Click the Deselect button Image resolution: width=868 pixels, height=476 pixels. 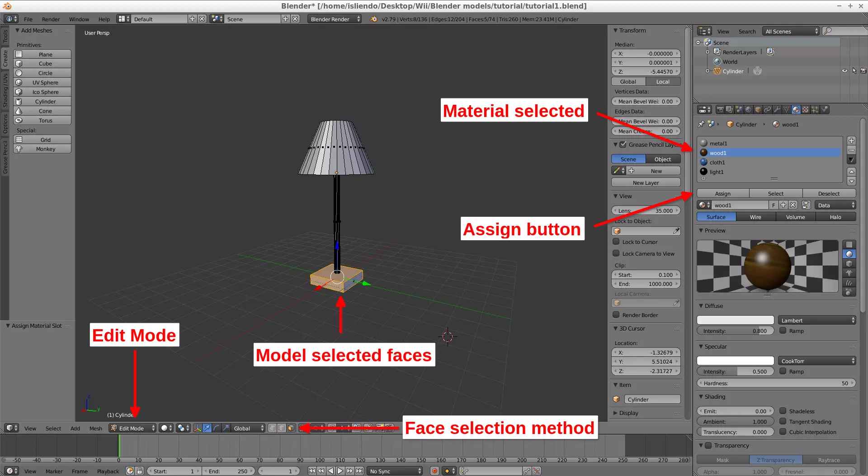(x=829, y=193)
